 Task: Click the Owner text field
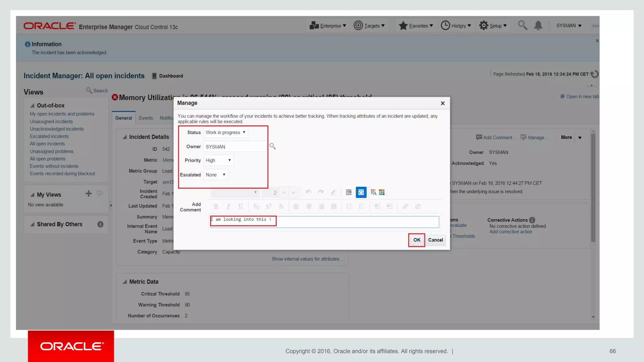point(235,147)
